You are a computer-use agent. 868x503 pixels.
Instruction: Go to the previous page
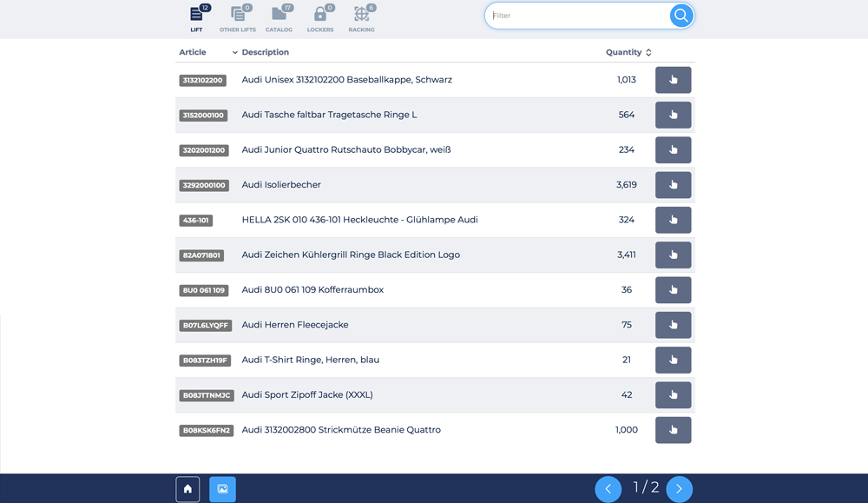[608, 489]
